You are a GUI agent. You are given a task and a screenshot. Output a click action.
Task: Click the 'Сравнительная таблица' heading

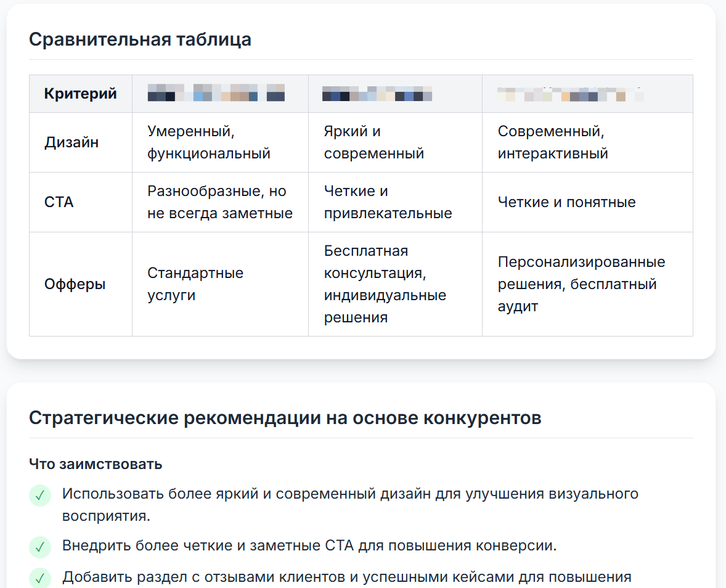tap(140, 39)
